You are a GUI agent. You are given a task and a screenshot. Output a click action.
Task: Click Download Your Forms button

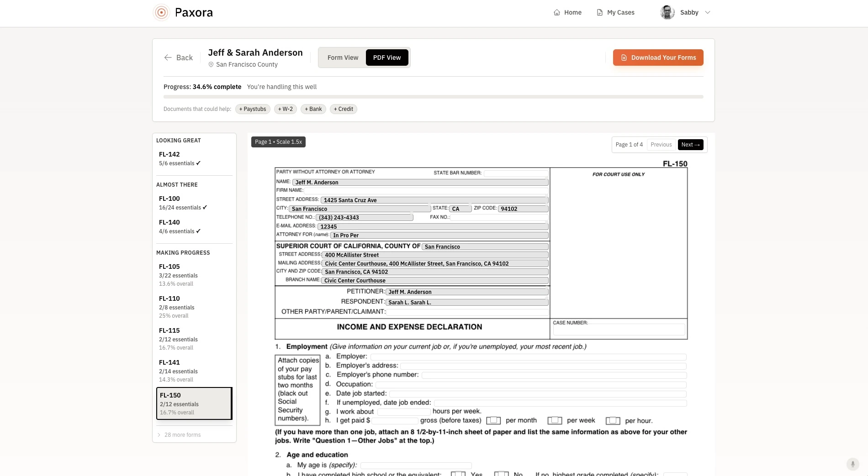(658, 58)
